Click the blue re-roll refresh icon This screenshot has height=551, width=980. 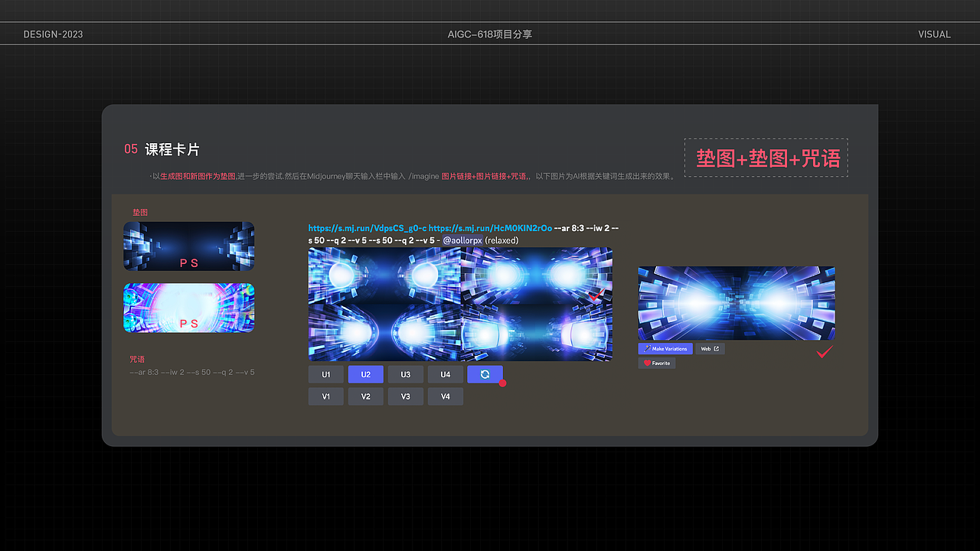tap(485, 374)
